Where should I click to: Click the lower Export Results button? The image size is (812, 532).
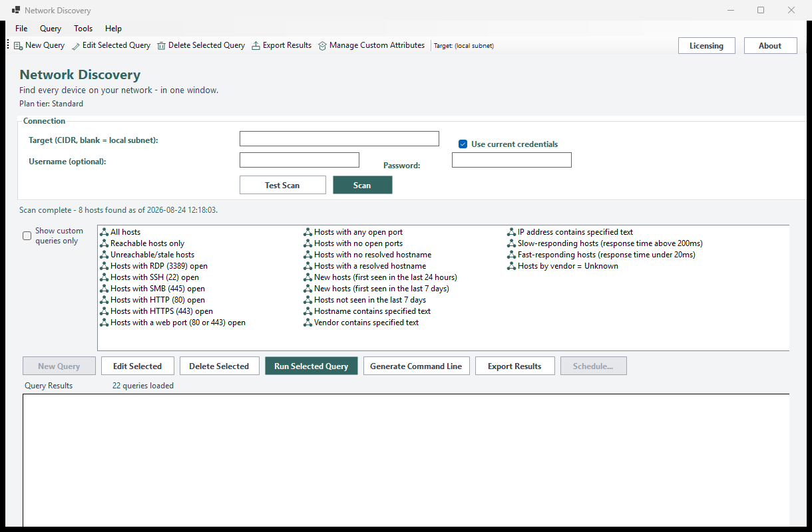click(x=514, y=366)
